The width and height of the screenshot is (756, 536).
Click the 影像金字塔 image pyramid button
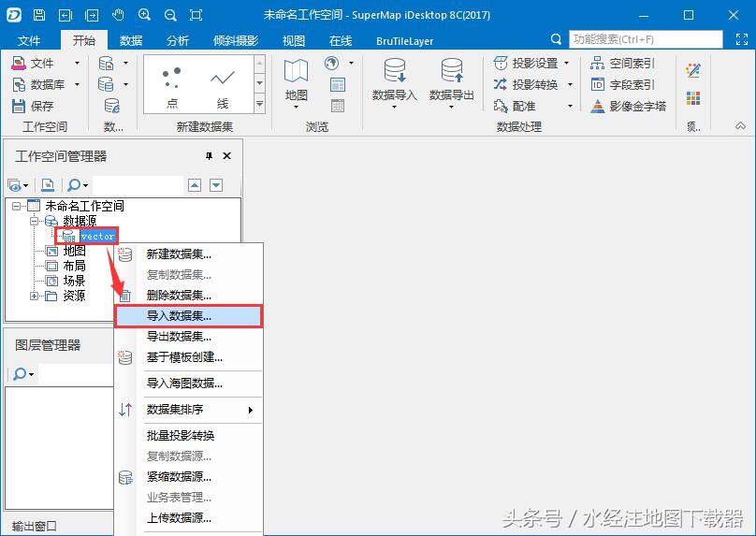tap(628, 106)
